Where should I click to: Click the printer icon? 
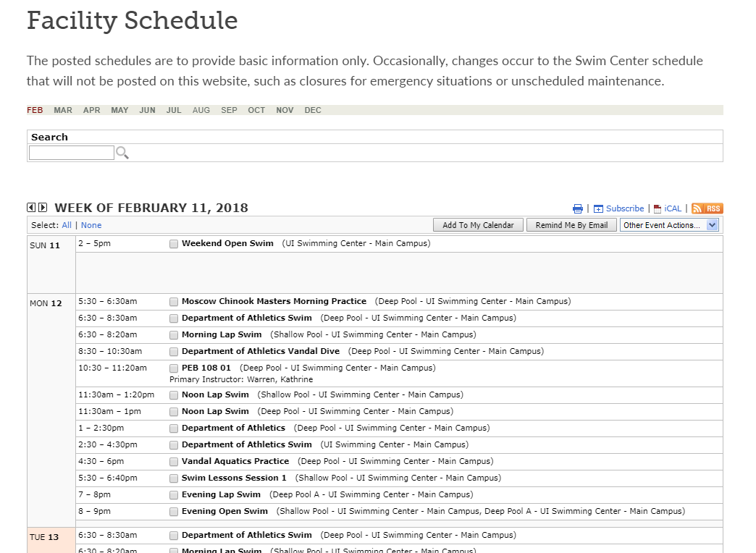tap(578, 208)
